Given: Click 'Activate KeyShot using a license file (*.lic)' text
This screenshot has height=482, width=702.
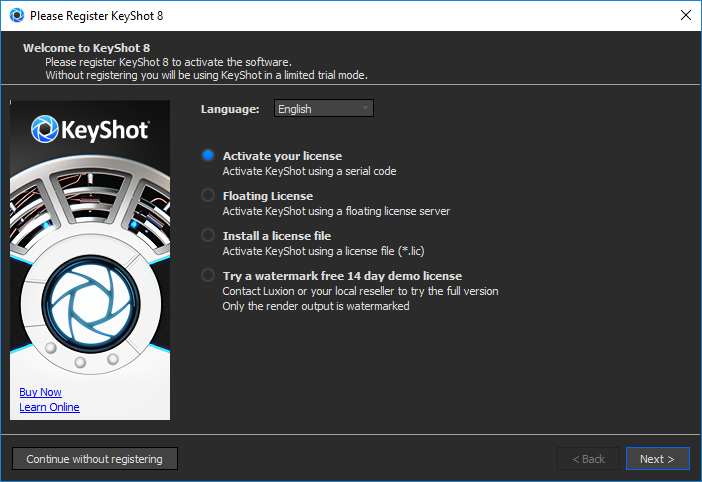Looking at the screenshot, I should tap(323, 251).
